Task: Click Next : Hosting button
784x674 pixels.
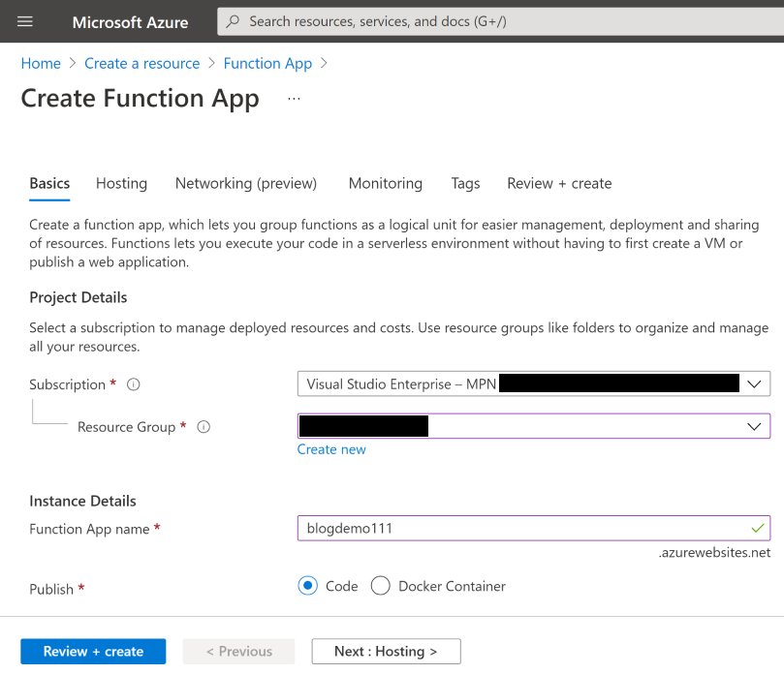Action: click(x=386, y=651)
